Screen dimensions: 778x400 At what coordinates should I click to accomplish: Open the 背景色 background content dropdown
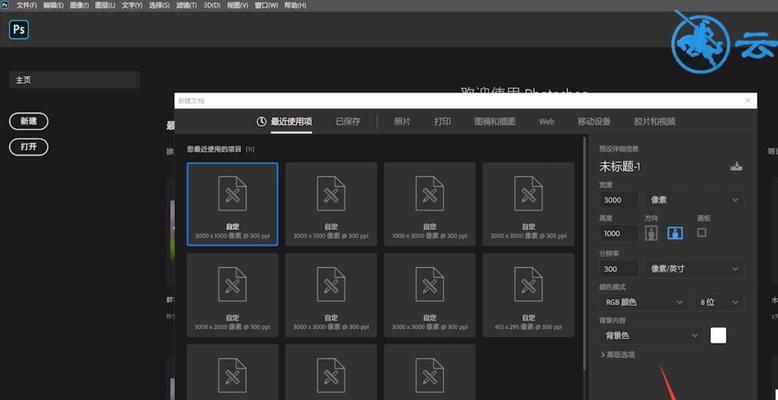tap(651, 336)
